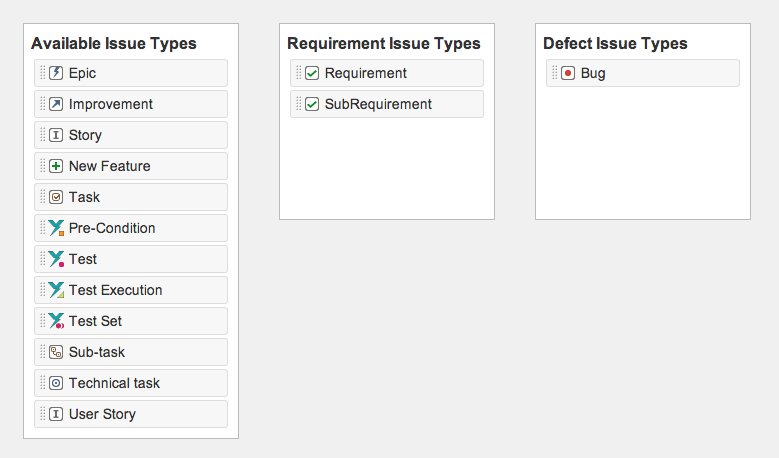Click the Technical task circle icon
Viewport: 779px width, 458px height.
(56, 383)
